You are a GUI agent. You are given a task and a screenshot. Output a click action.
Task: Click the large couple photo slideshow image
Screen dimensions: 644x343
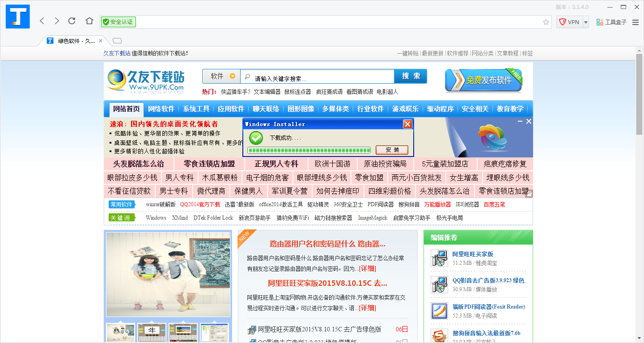[x=168, y=275]
